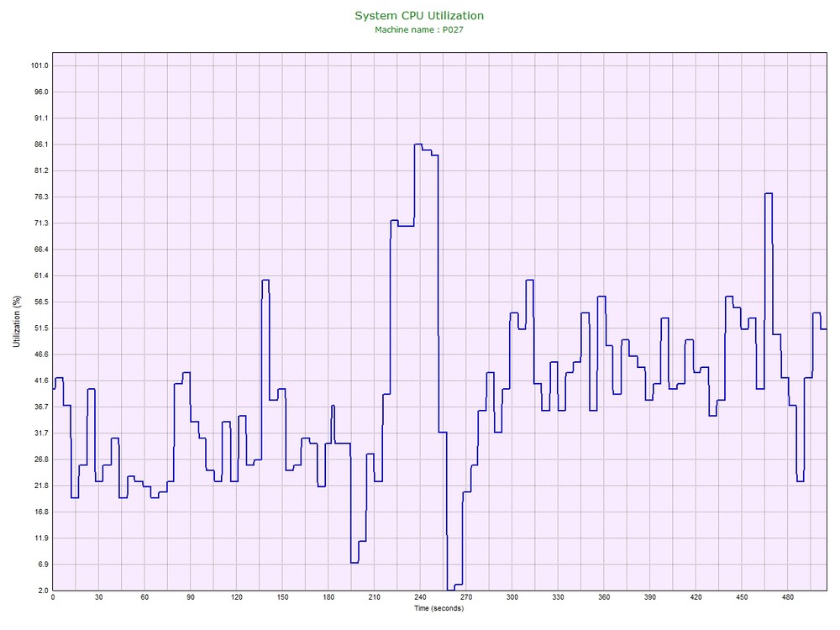This screenshot has height=630, width=840.
Task: Click the 360 seconds mark on the time axis
Action: click(x=603, y=597)
